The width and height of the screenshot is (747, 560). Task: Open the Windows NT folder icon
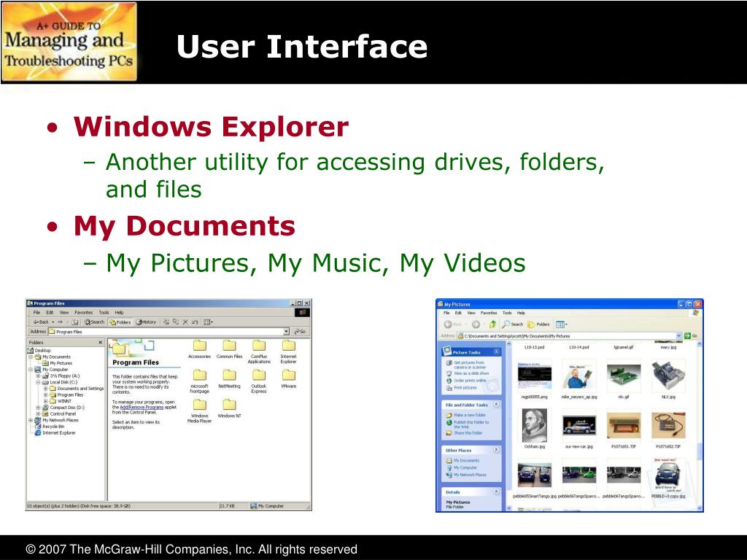tap(229, 405)
